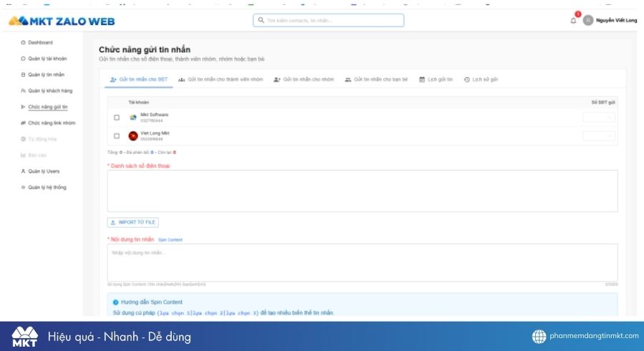Viewport: 644px width, 351px height.
Task: Click the Nội dung tin nhắn label
Action: coord(131,239)
